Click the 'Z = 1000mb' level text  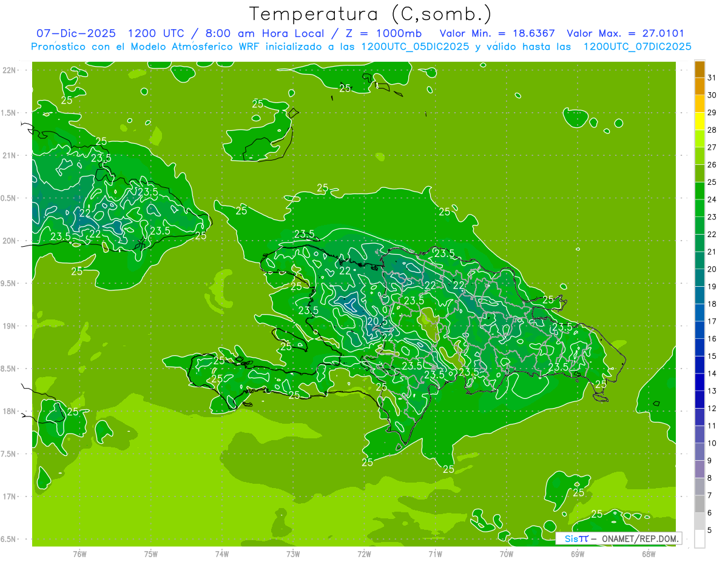point(385,34)
